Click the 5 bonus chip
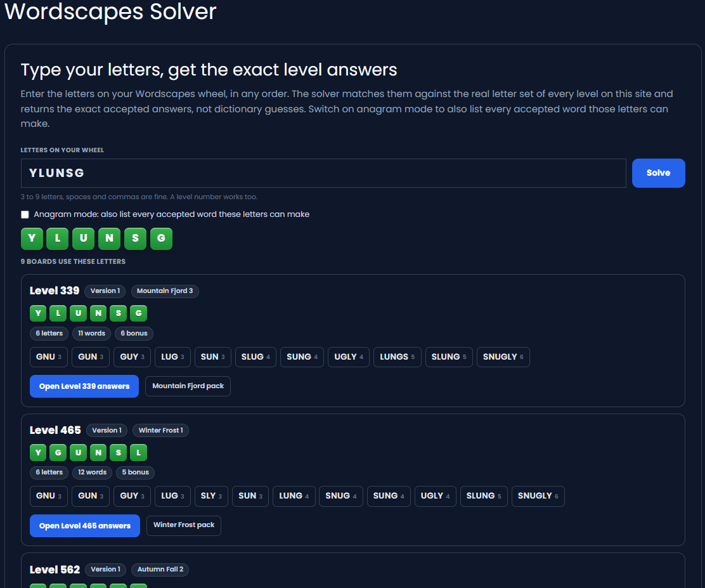705x588 pixels. point(135,473)
